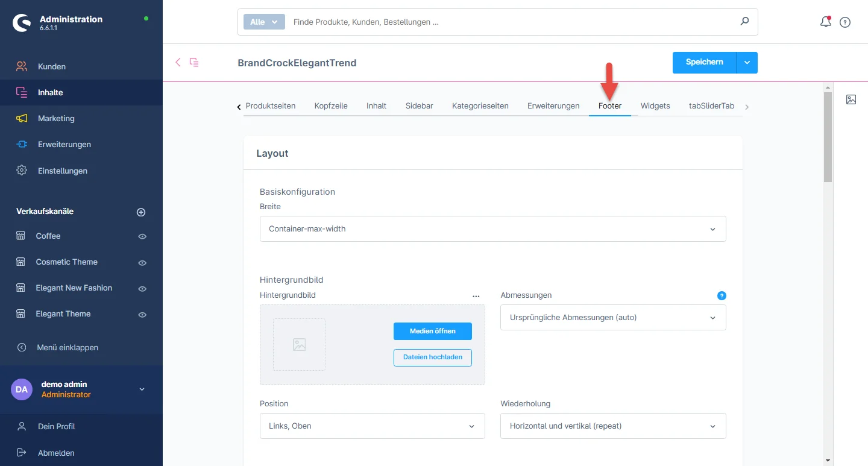868x466 pixels.
Task: Click the help question mark icon
Action: [x=845, y=22]
